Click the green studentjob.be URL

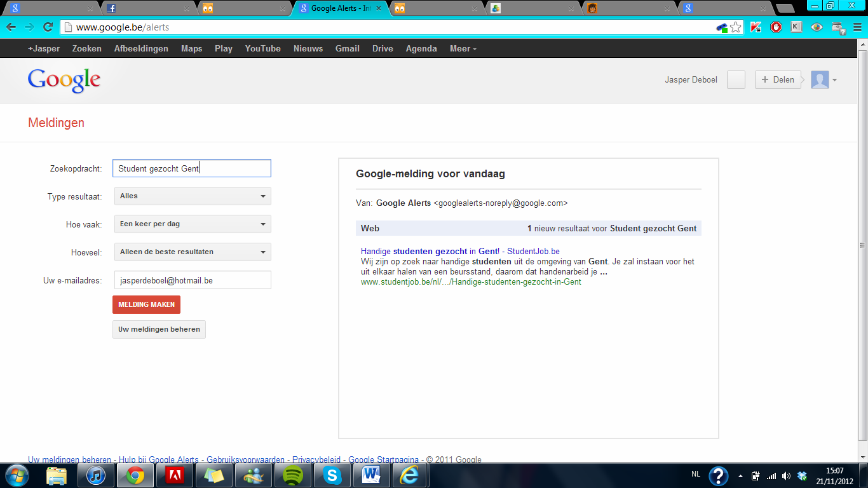[471, 282]
